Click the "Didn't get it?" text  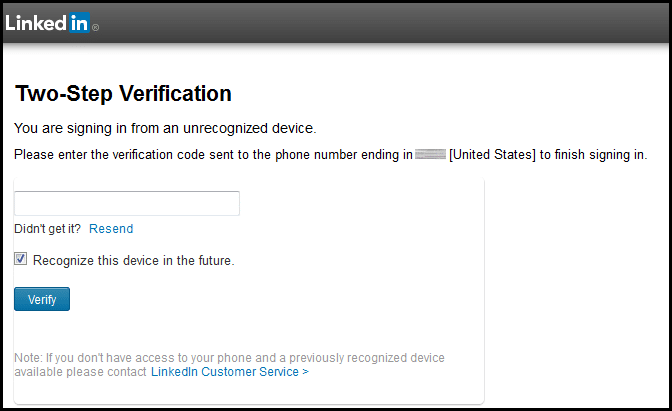(x=48, y=229)
